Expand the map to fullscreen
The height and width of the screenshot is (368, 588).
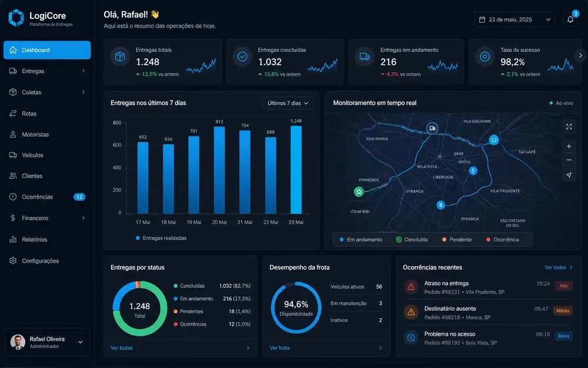569,127
